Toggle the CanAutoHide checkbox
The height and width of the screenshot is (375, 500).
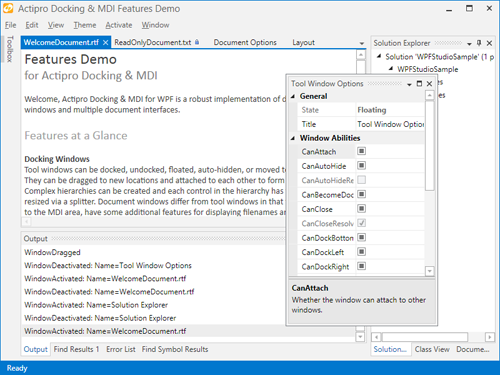point(361,165)
